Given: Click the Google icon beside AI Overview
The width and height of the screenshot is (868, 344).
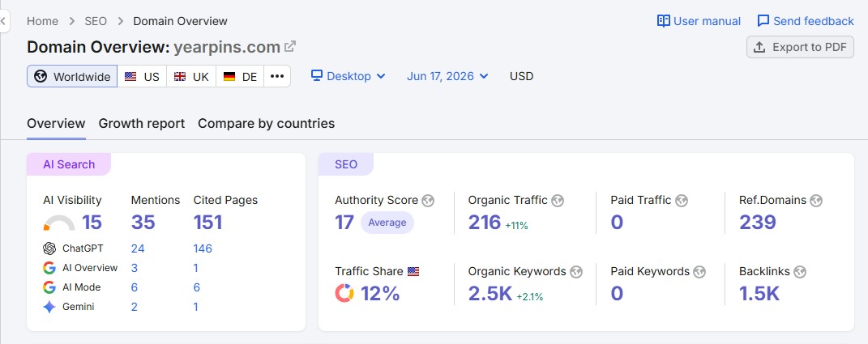Looking at the screenshot, I should [x=49, y=268].
